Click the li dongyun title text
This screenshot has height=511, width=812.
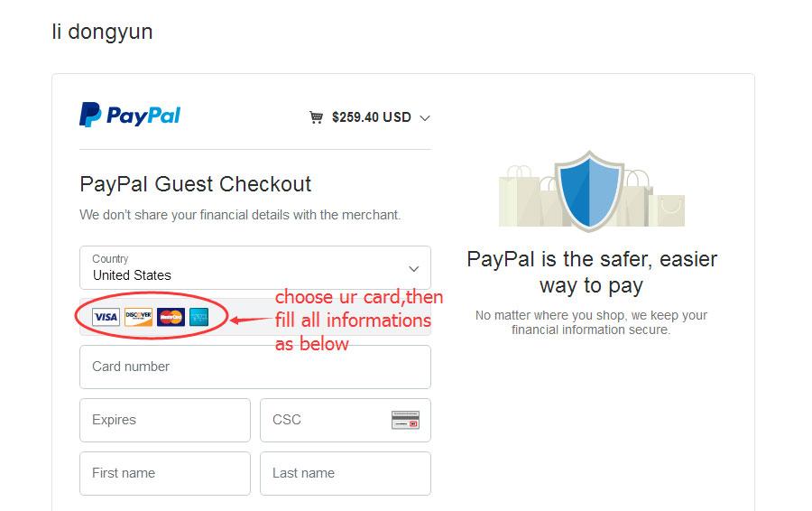pyautogui.click(x=102, y=33)
